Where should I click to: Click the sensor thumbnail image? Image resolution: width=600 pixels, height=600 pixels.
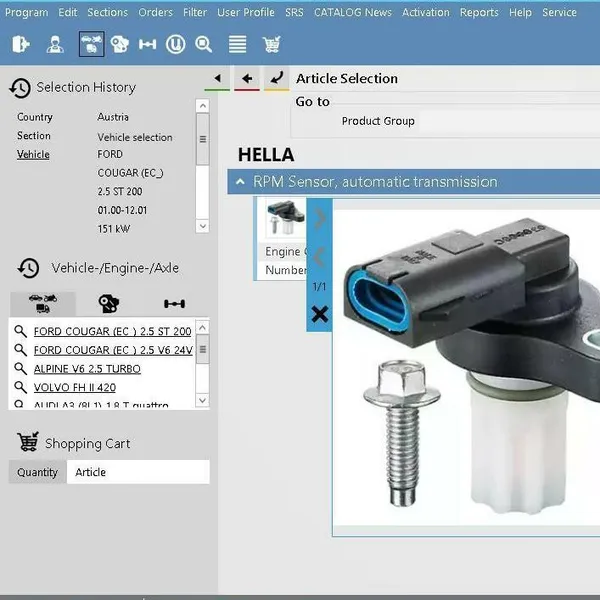coord(286,218)
